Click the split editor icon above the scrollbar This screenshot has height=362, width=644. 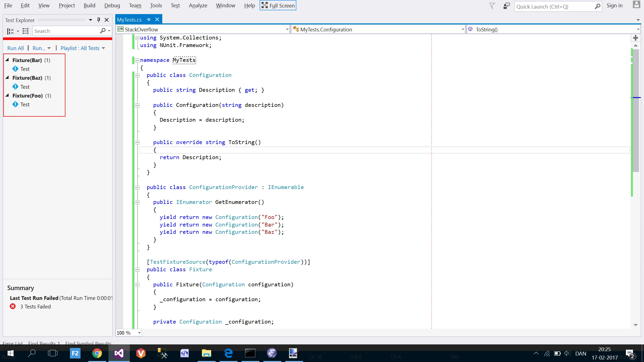click(635, 38)
